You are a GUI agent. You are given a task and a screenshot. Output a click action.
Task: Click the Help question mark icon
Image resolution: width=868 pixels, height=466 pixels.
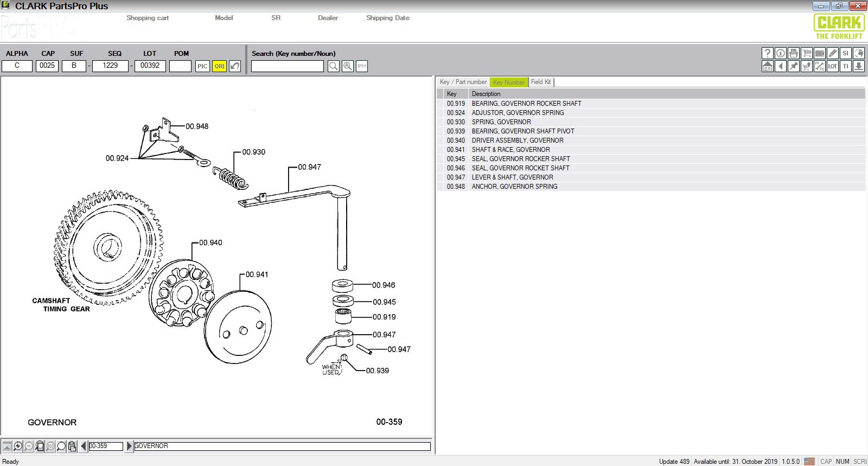[767, 53]
